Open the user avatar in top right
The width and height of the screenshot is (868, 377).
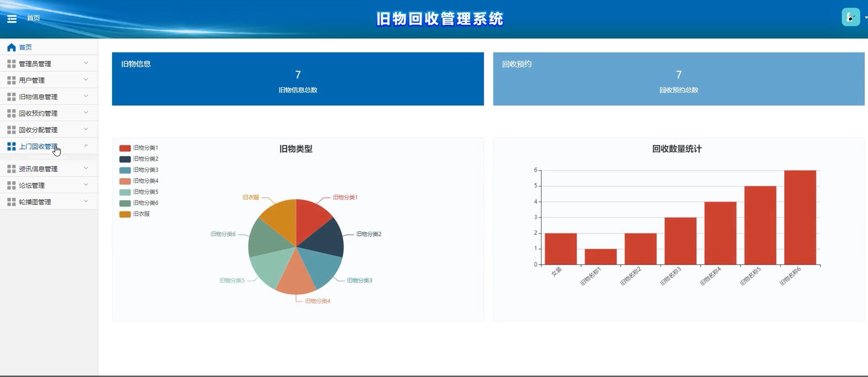coord(851,17)
